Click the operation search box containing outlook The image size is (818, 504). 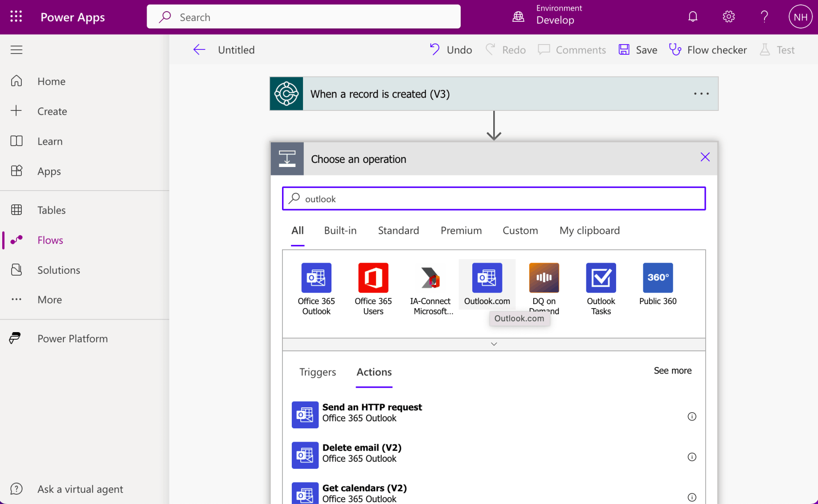point(494,199)
